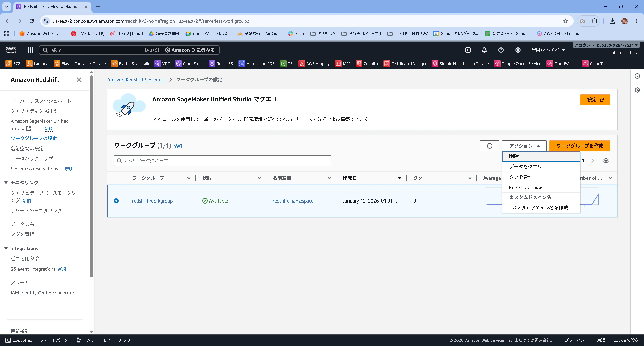Screen dimensions: 644x346
Task: Go to サーバーレスダッシュボード in sidebar
Action: pyautogui.click(x=41, y=101)
